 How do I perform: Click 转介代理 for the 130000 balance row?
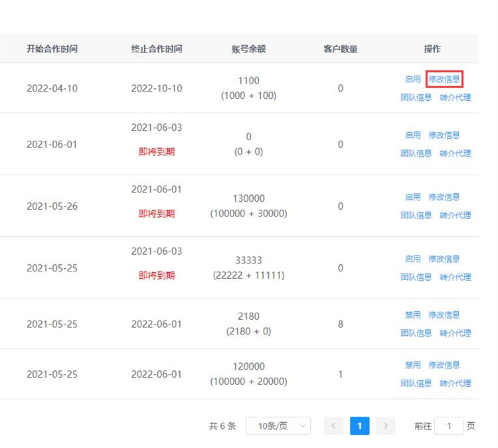[x=455, y=216]
